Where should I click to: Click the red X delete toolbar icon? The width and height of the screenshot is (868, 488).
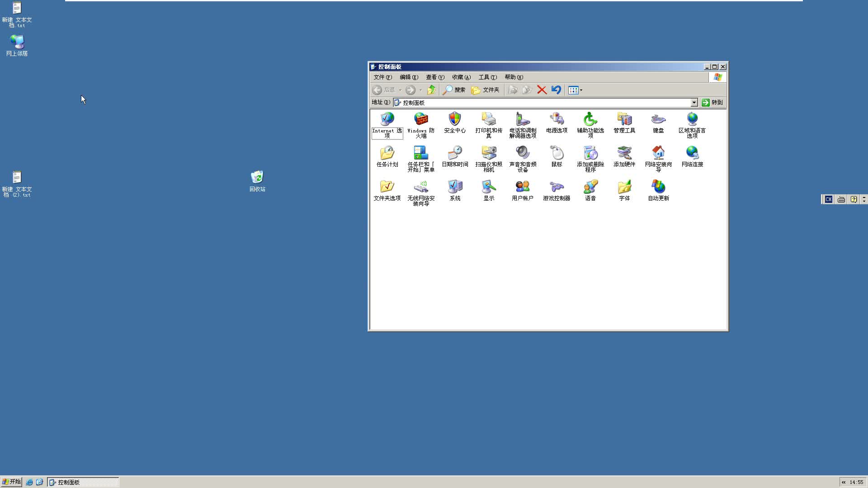click(542, 90)
